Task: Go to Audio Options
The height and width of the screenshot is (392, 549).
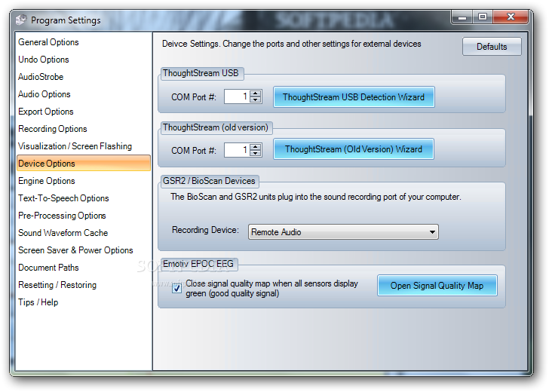Action: [44, 94]
